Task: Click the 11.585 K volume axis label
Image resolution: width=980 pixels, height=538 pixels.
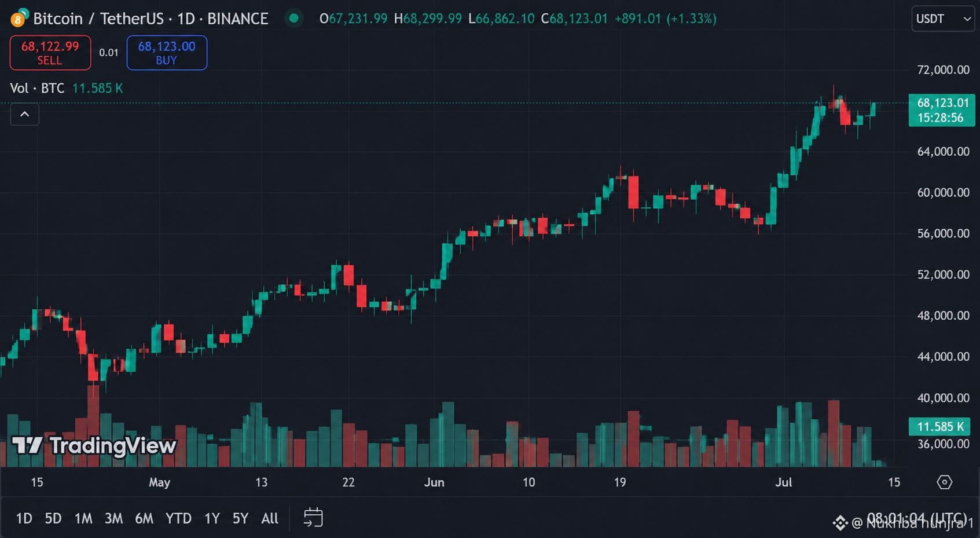Action: pyautogui.click(x=940, y=427)
